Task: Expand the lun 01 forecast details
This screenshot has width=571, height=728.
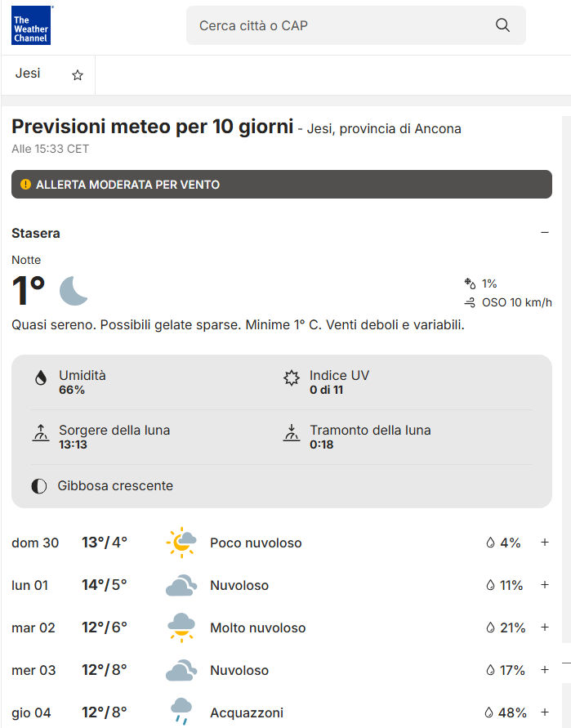Action: (x=545, y=585)
